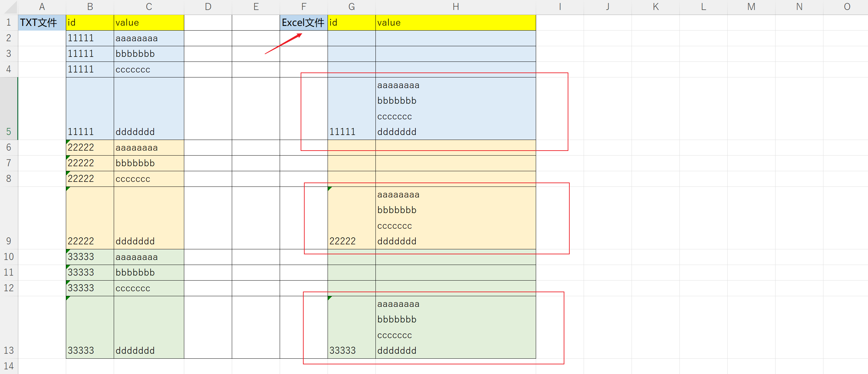Click the yellow 'id' header in column B
868x374 pixels.
(90, 23)
